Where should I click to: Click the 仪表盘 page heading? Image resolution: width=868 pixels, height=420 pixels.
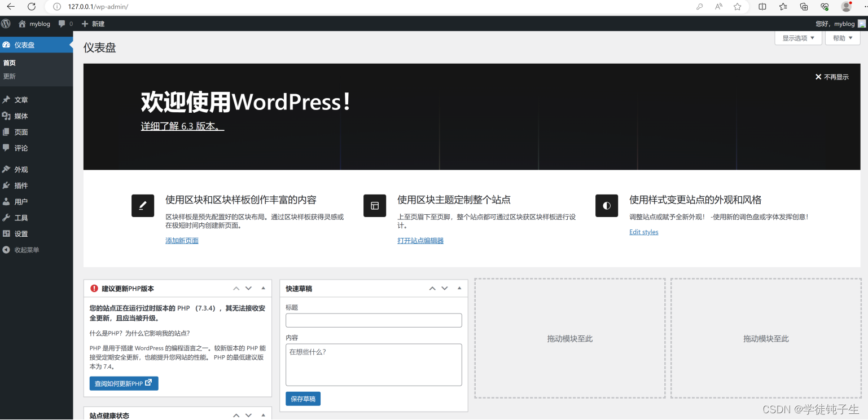100,48
